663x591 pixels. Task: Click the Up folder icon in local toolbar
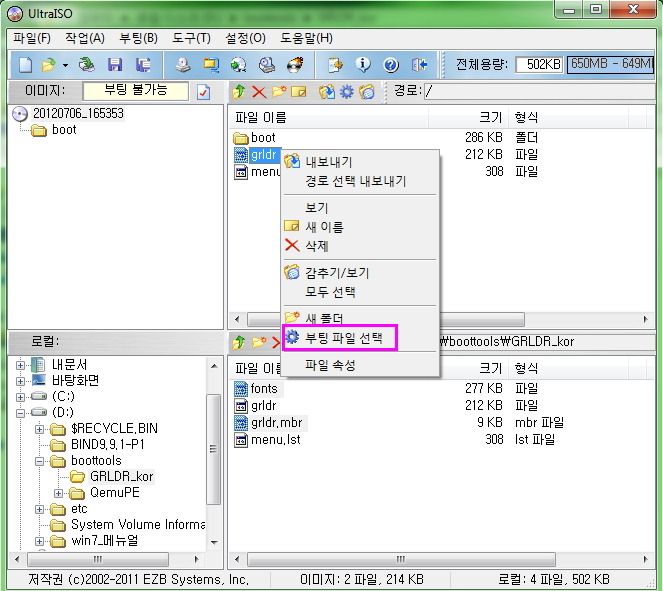[x=239, y=342]
